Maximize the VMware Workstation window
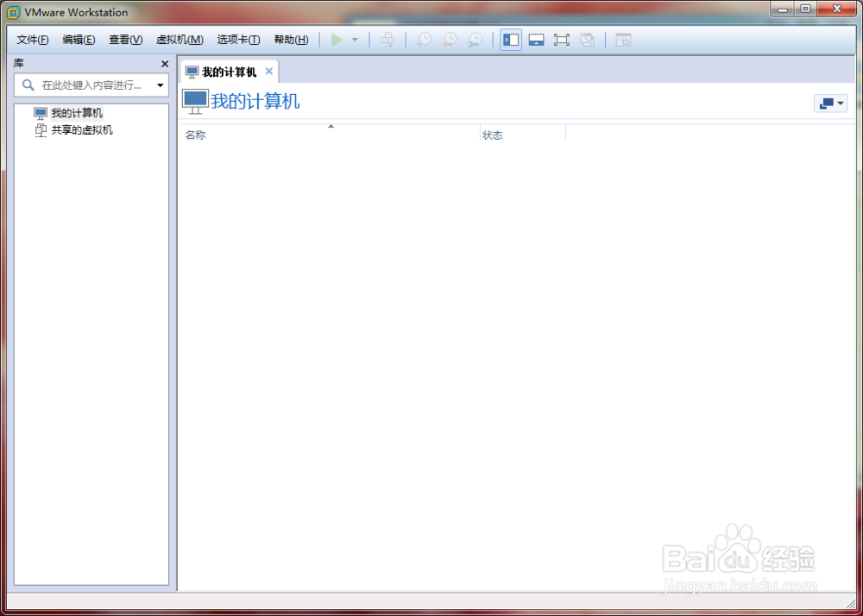Screen dimensions: 863x616 tap(805, 9)
